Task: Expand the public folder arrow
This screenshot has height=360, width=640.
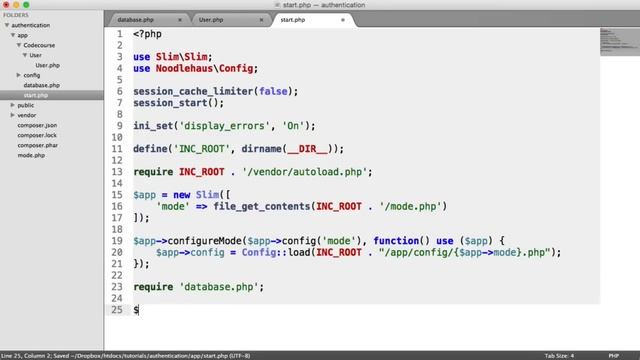Action: tap(13, 105)
